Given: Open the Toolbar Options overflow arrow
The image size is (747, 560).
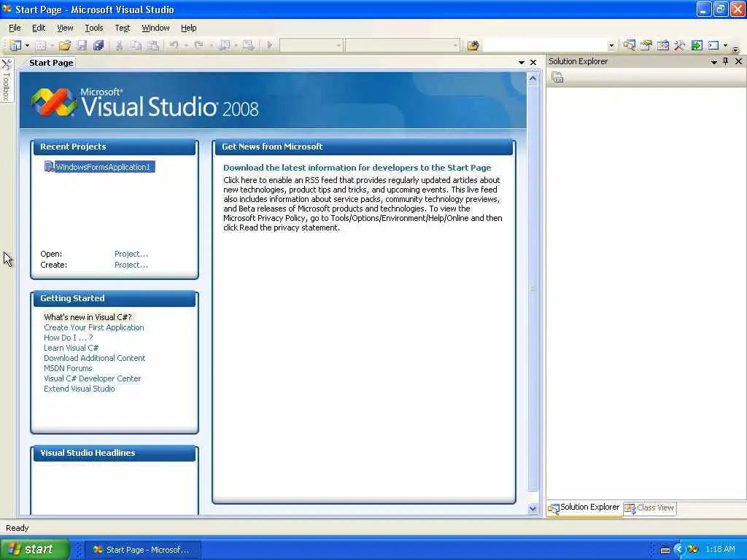Looking at the screenshot, I should pyautogui.click(x=736, y=48).
